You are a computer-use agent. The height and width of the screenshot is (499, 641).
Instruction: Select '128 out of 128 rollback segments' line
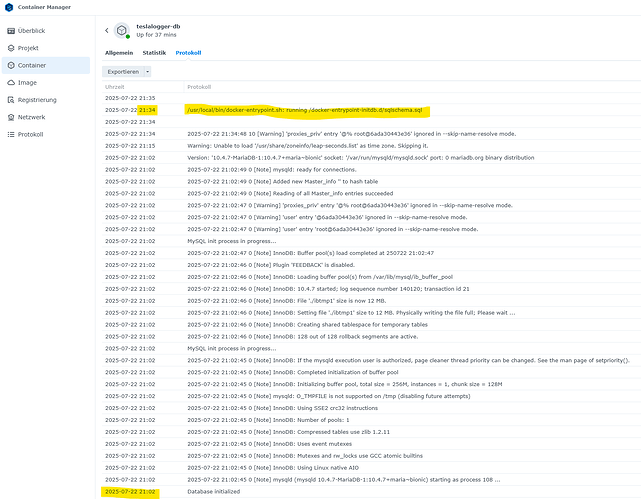pos(371,336)
